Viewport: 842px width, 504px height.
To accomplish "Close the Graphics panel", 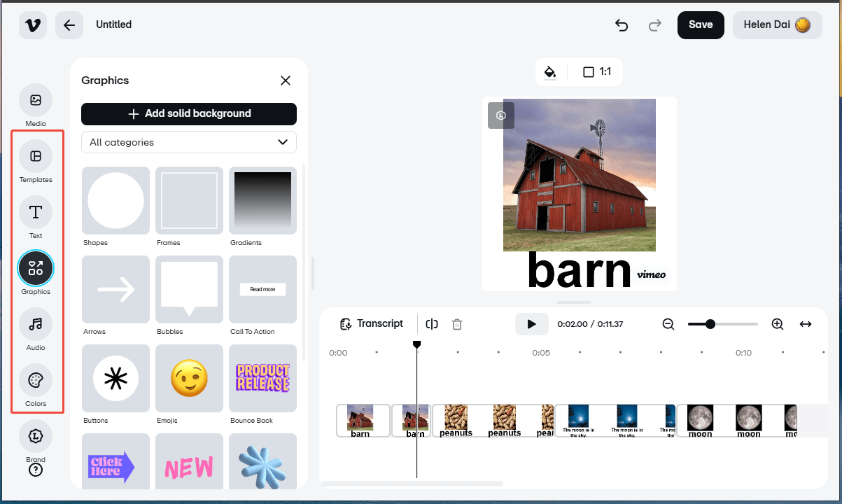I will 286,80.
